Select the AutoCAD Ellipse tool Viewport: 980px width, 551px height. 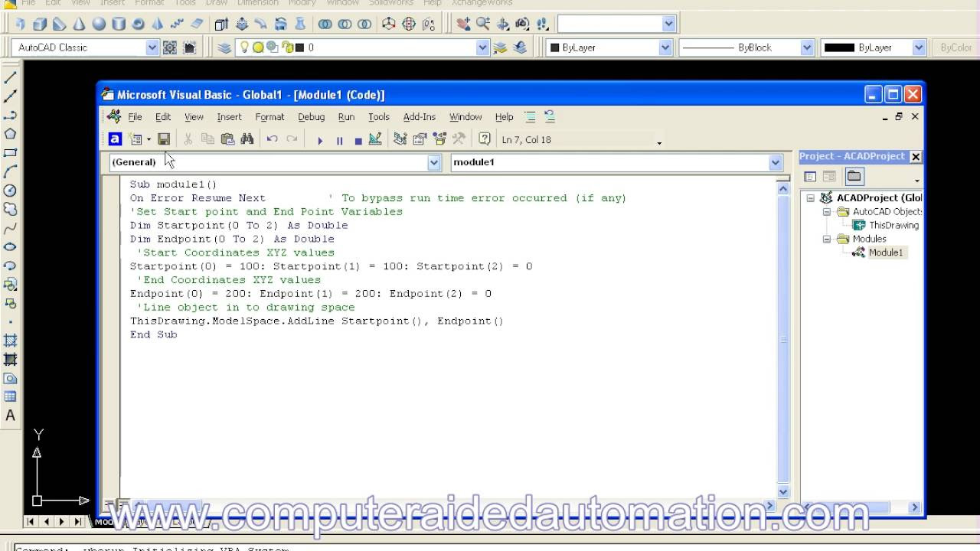click(11, 246)
